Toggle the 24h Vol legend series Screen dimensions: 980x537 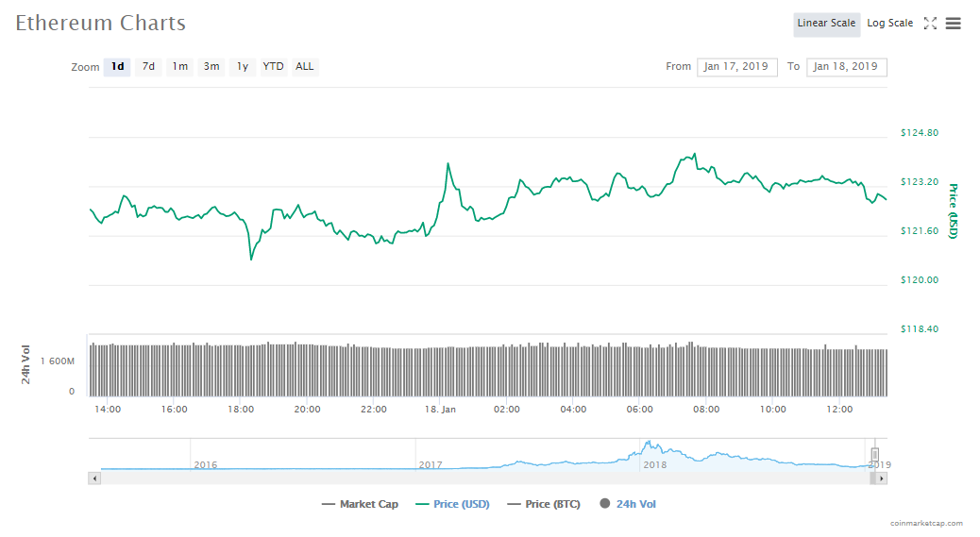628,504
